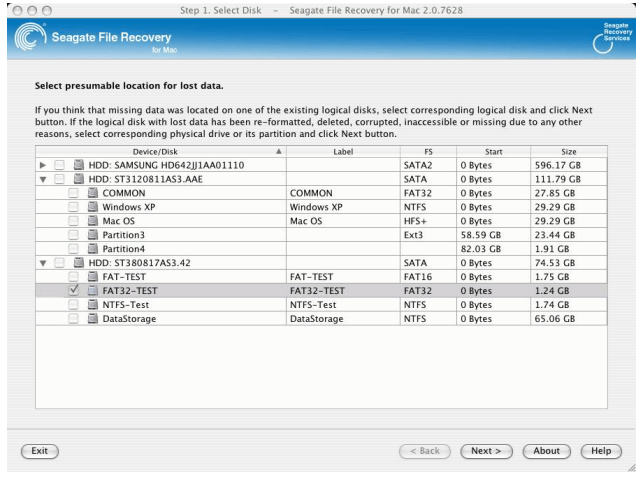Screen dimensions: 642x478
Task: Select the Partition3 row name
Action: tap(123, 235)
